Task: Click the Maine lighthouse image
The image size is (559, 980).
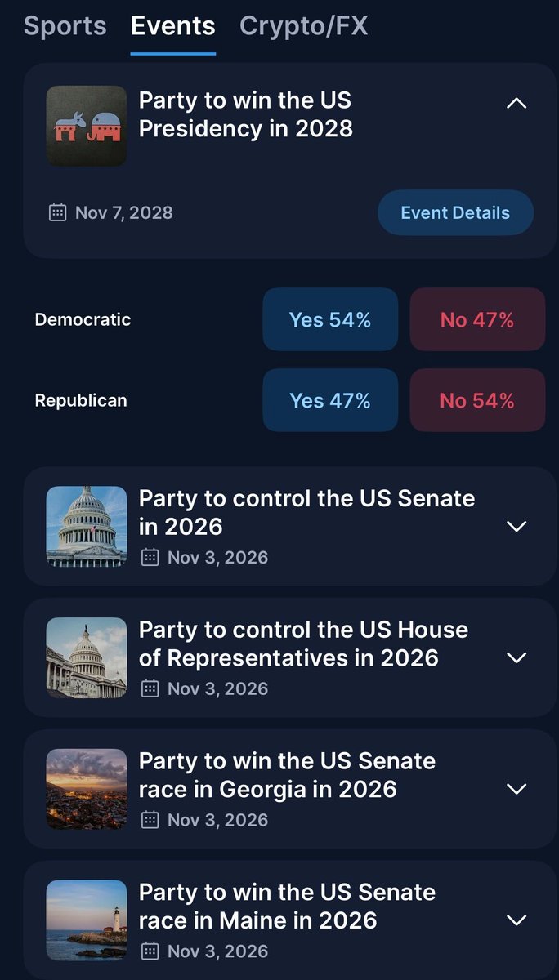Action: (87, 920)
